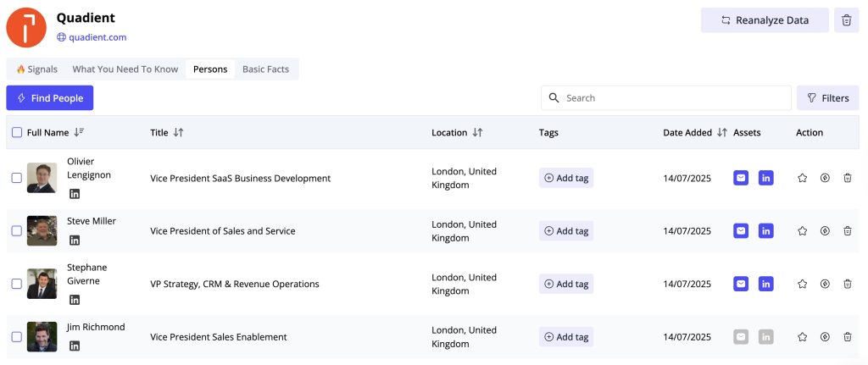Open the What You Need To Know tab
The width and height of the screenshot is (868, 365).
[x=125, y=69]
